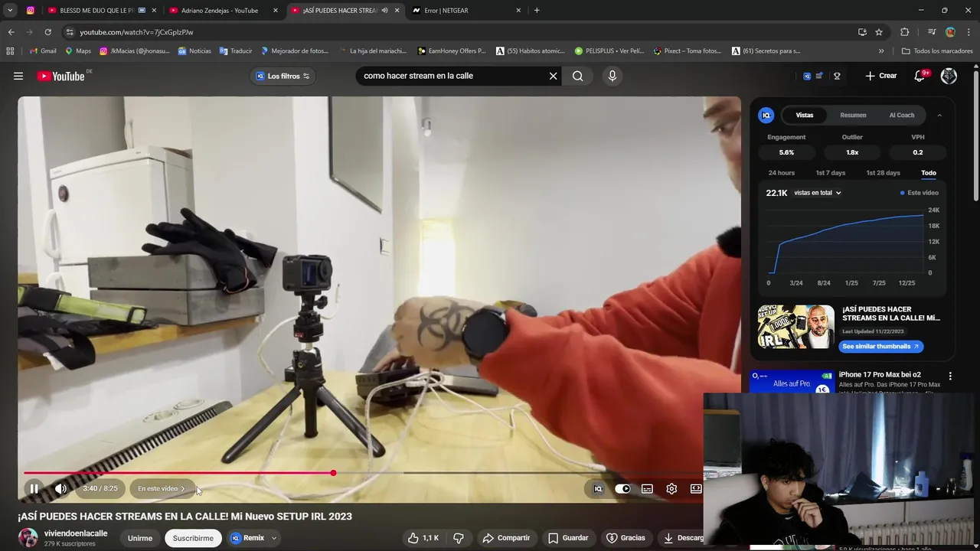Open Maps bookmark

(x=78, y=51)
